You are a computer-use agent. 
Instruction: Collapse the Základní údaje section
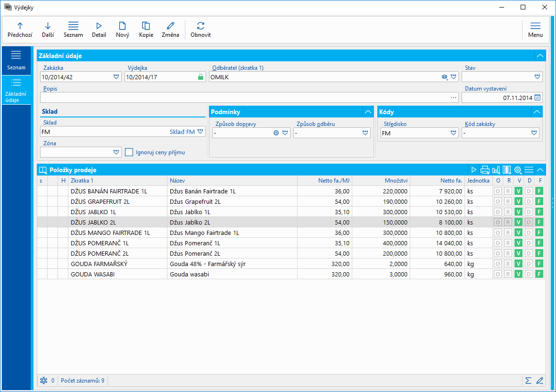540,56
